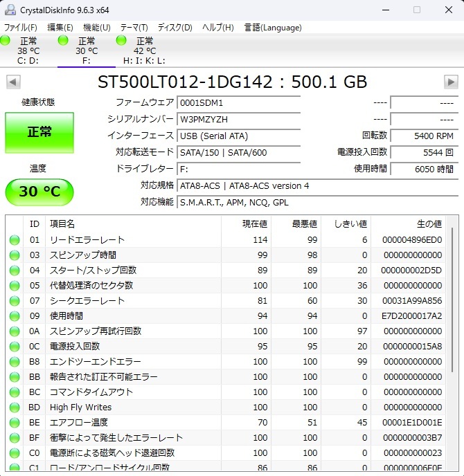Open the 機能(U) menu
This screenshot has height=476, width=464.
(x=96, y=28)
